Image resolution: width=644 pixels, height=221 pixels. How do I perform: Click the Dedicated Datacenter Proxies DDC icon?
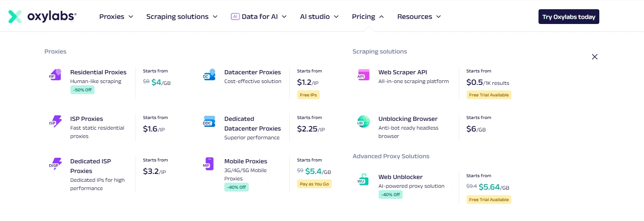click(209, 121)
